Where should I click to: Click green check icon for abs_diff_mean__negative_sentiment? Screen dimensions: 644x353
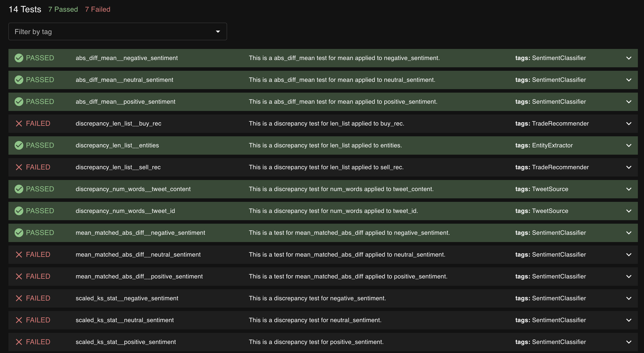[x=19, y=58]
